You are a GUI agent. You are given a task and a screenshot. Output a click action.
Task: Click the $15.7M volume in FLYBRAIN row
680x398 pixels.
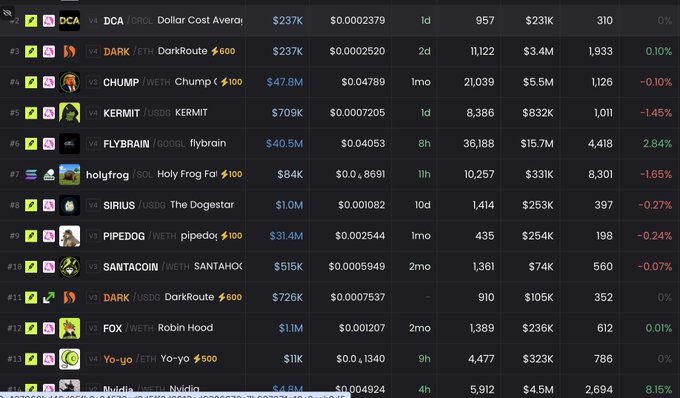537,144
